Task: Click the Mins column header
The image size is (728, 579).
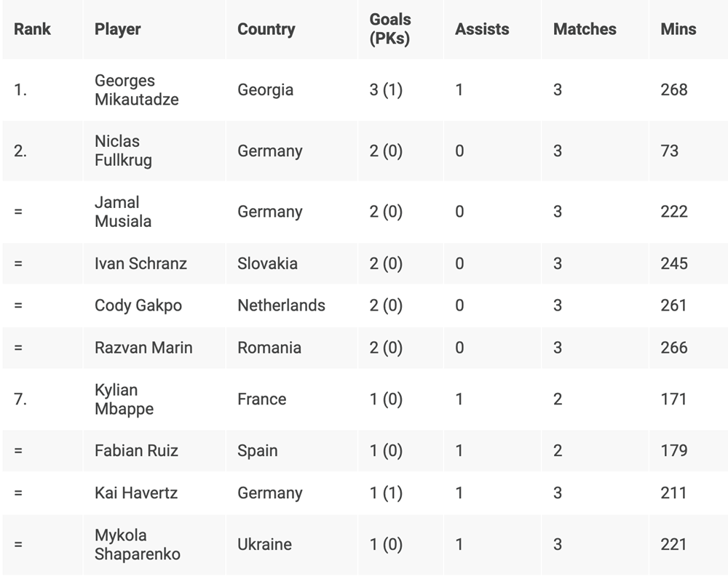Action: click(x=678, y=29)
